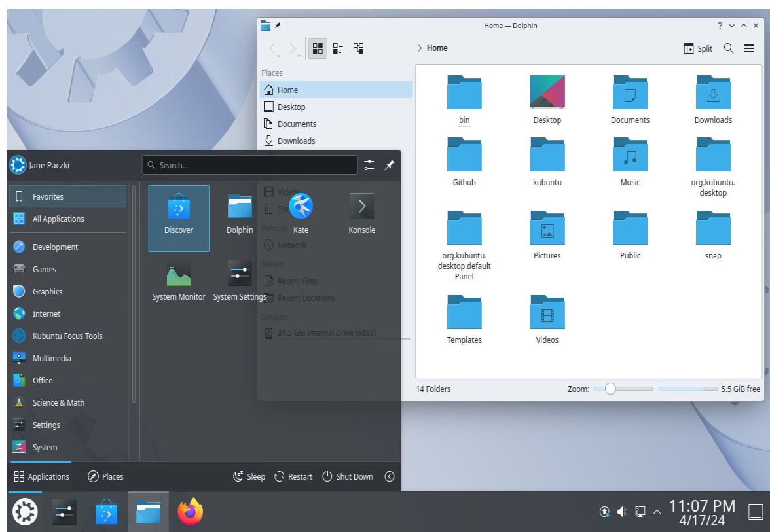Launch System Monitor from Favorites
This screenshot has height=532, width=770.
pos(178,275)
